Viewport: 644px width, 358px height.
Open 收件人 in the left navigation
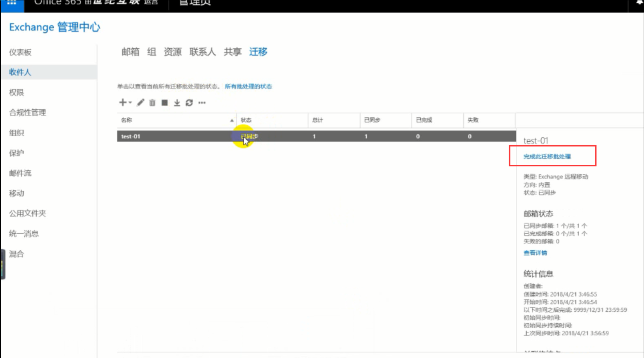click(20, 72)
